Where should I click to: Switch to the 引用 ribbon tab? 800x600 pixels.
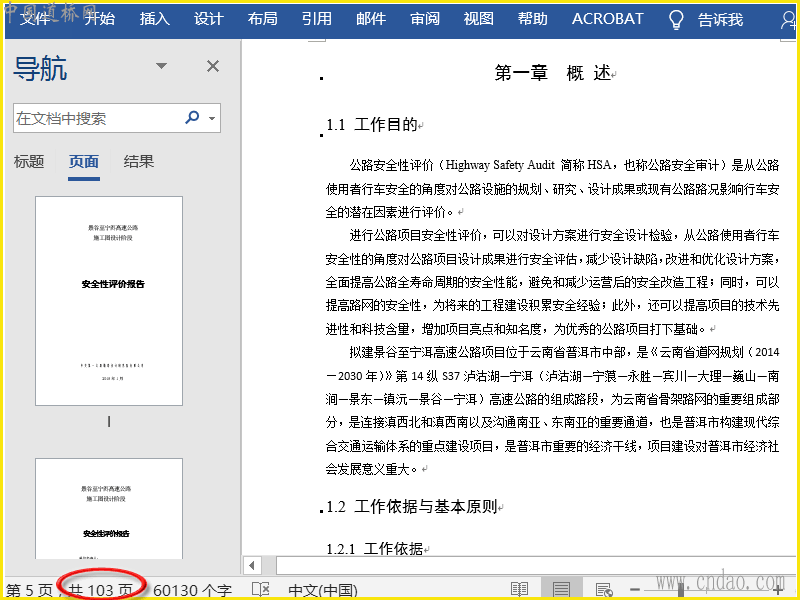[317, 19]
